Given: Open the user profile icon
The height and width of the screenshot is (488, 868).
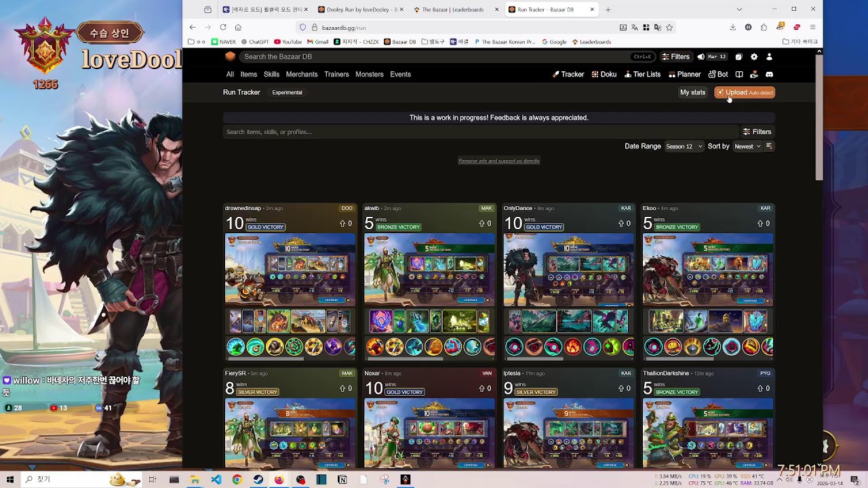Looking at the screenshot, I should coord(769,57).
